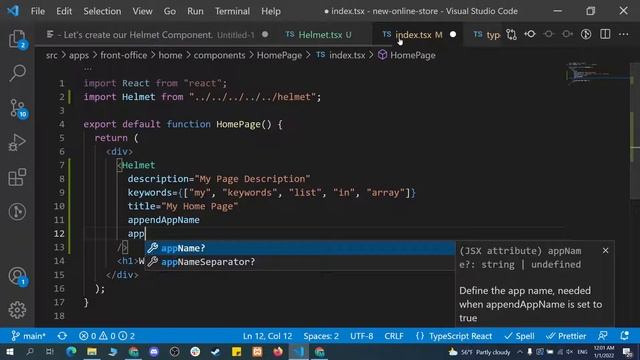Open the Manage gear icon
Image resolution: width=640 pixels, height=360 pixels.
pos(17,310)
